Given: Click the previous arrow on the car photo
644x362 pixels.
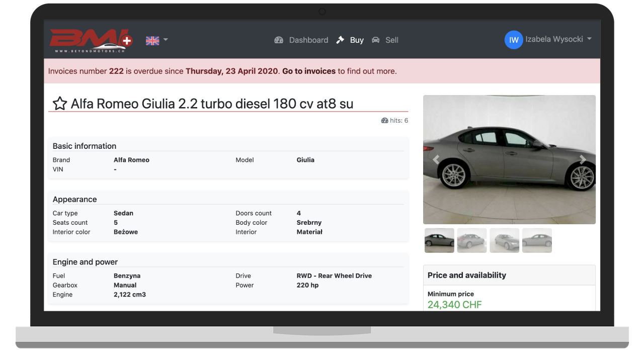Looking at the screenshot, I should 436,159.
